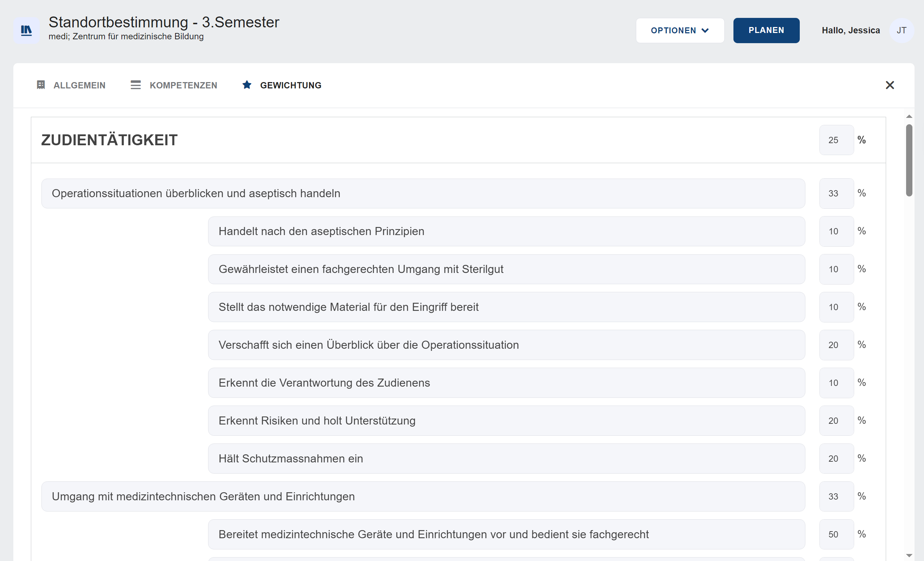Select row Hält Schutzmassnahmen ein
Viewport: 924px width, 561px height.
point(507,459)
